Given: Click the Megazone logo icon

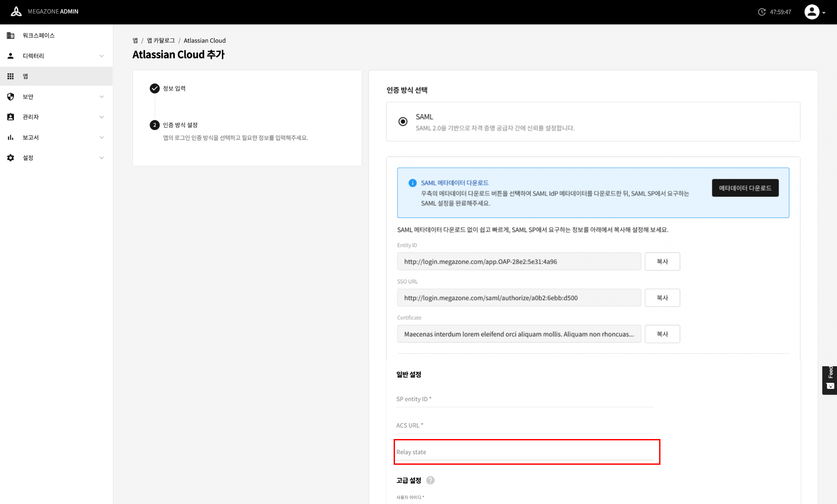Looking at the screenshot, I should coord(16,12).
